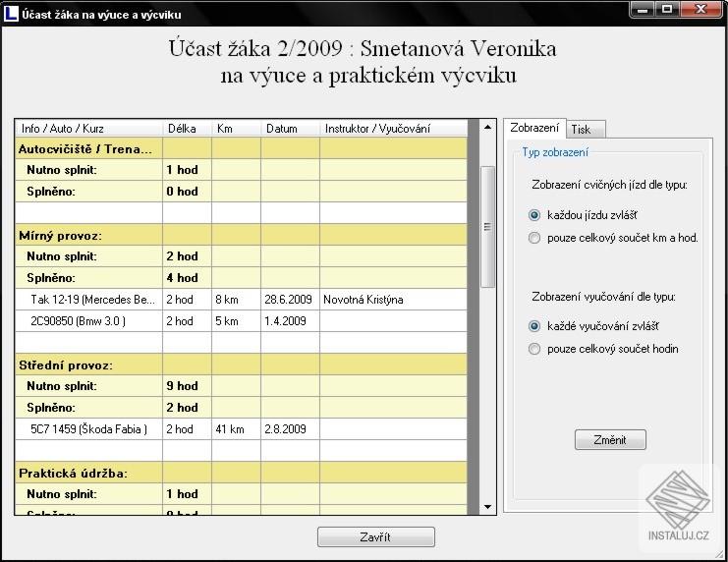Click date cell '28.6.2009'
Viewport: 728px width, 562px height.
click(288, 300)
